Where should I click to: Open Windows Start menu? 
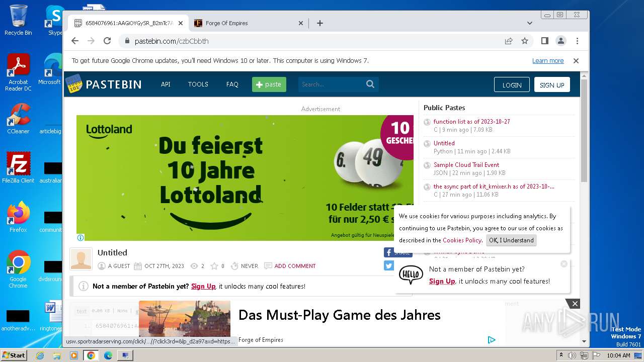point(14,355)
